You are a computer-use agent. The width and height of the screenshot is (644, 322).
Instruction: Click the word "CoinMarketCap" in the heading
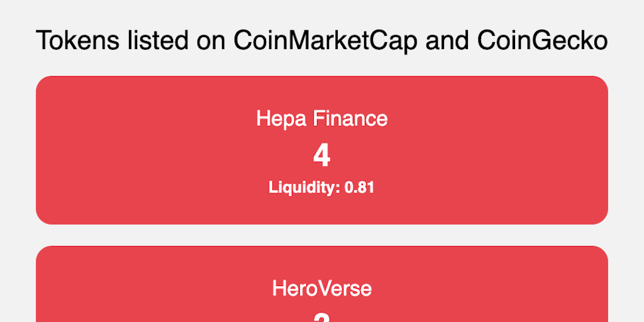coord(326,42)
